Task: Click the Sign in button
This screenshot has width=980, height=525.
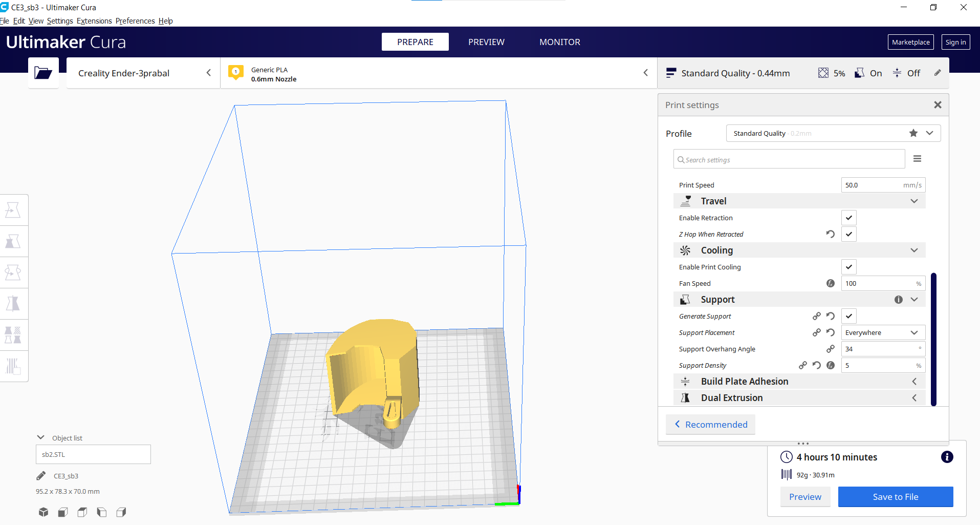Action: (955, 42)
